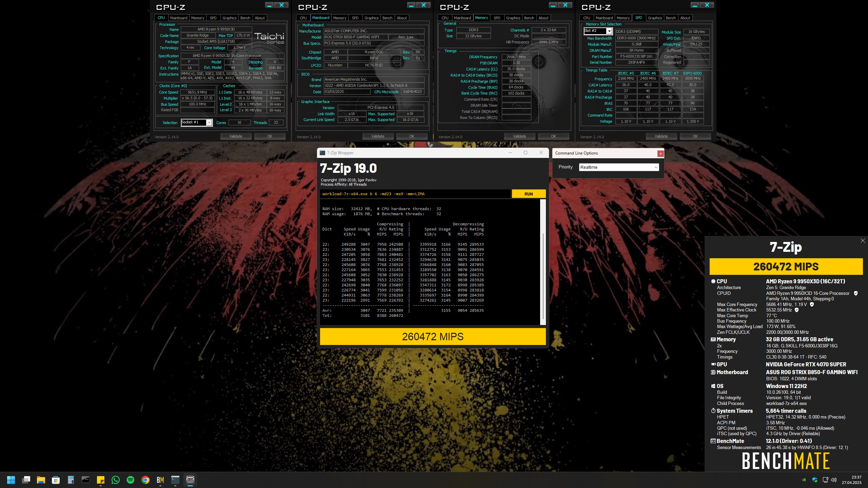Click the DRAM Frequency value 2998.7 MHz

[516, 57]
